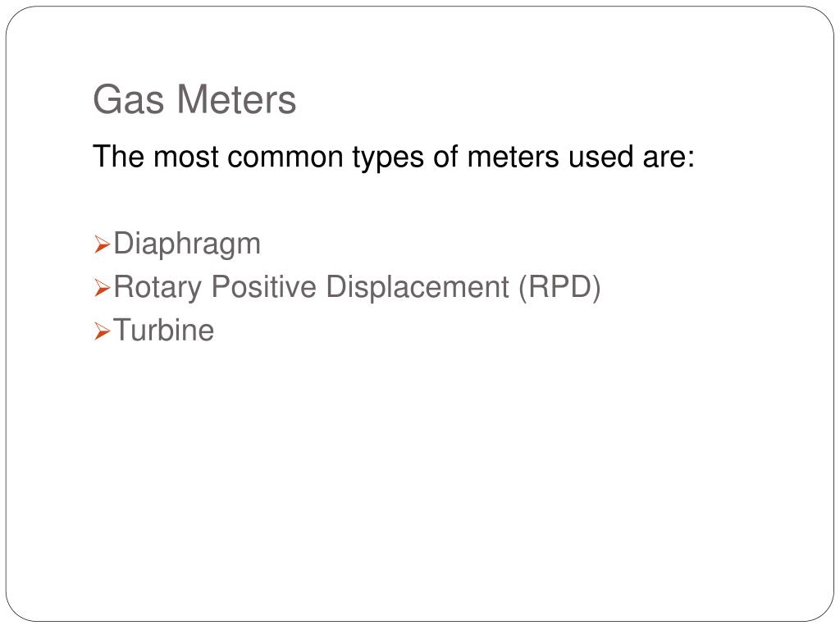This screenshot has height=630, width=840.
Task: Click the word Meters in the title
Action: pos(236,99)
